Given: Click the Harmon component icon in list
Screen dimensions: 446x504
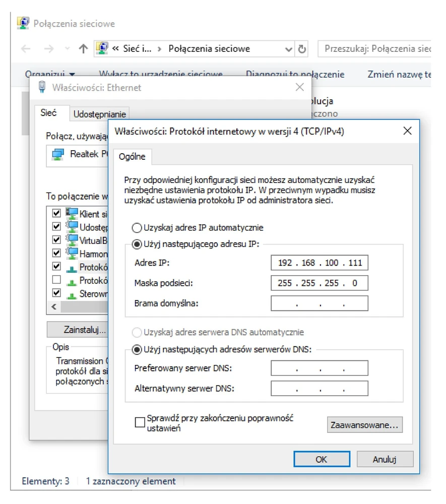Looking at the screenshot, I should click(72, 253).
